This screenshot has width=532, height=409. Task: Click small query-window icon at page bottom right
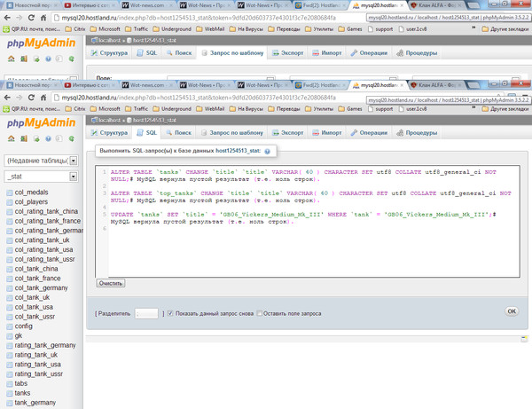(x=524, y=339)
